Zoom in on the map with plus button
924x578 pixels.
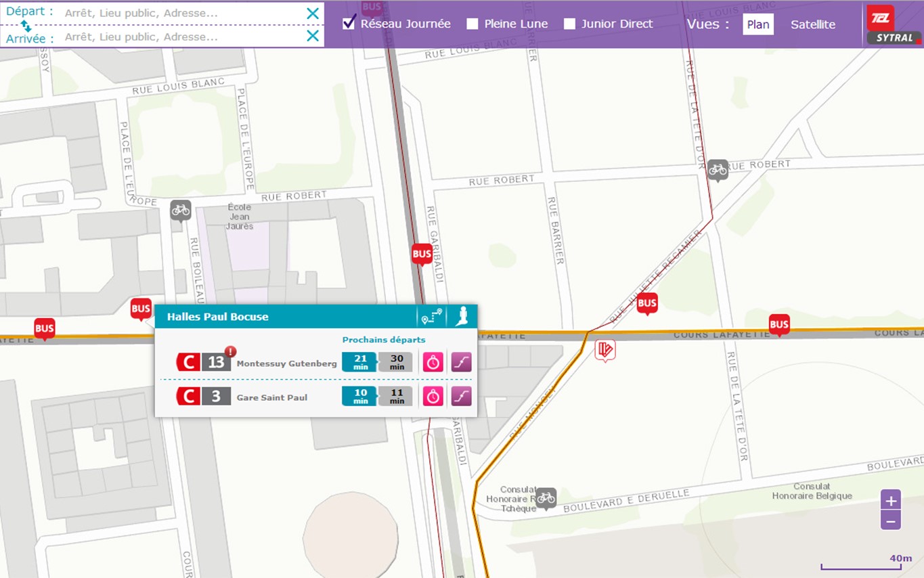tap(890, 501)
